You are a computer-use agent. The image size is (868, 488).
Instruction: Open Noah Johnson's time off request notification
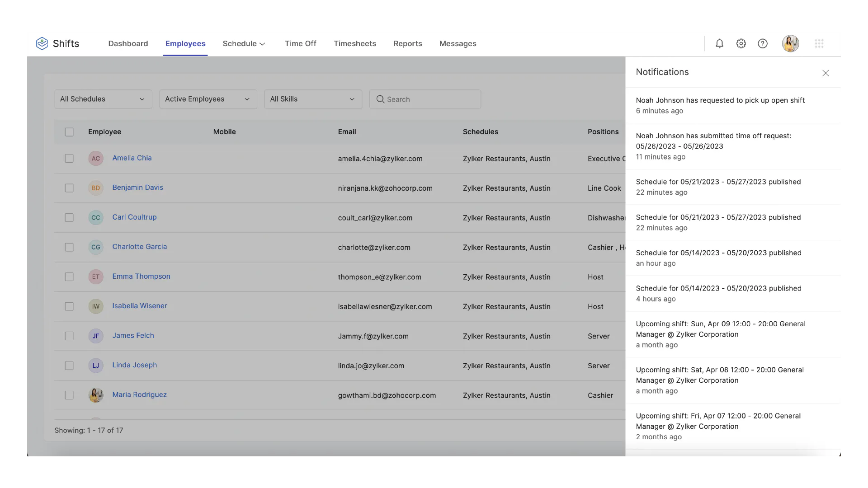coord(733,146)
